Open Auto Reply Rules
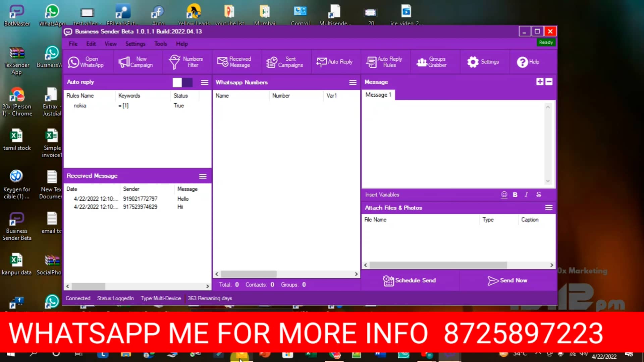644x362 pixels. click(384, 62)
